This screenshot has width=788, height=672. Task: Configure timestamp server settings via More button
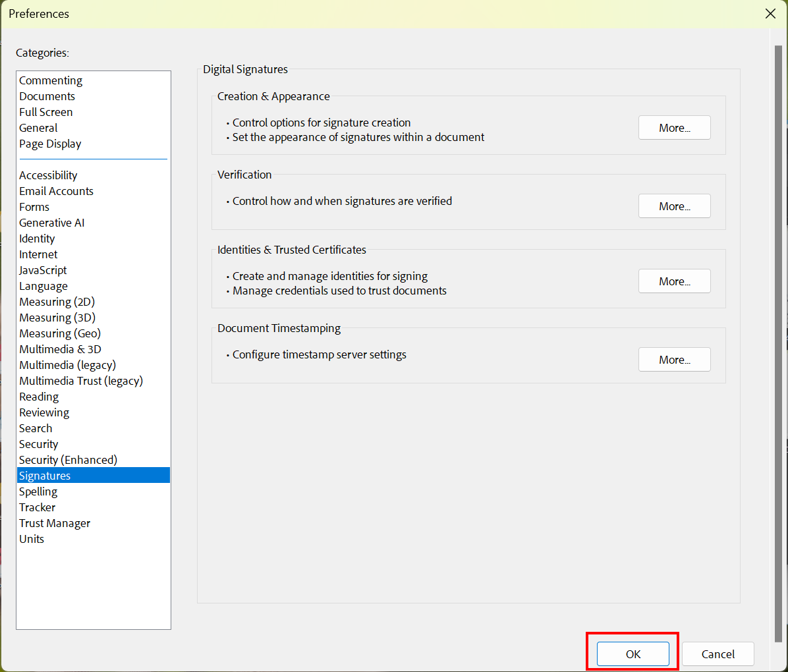(674, 359)
